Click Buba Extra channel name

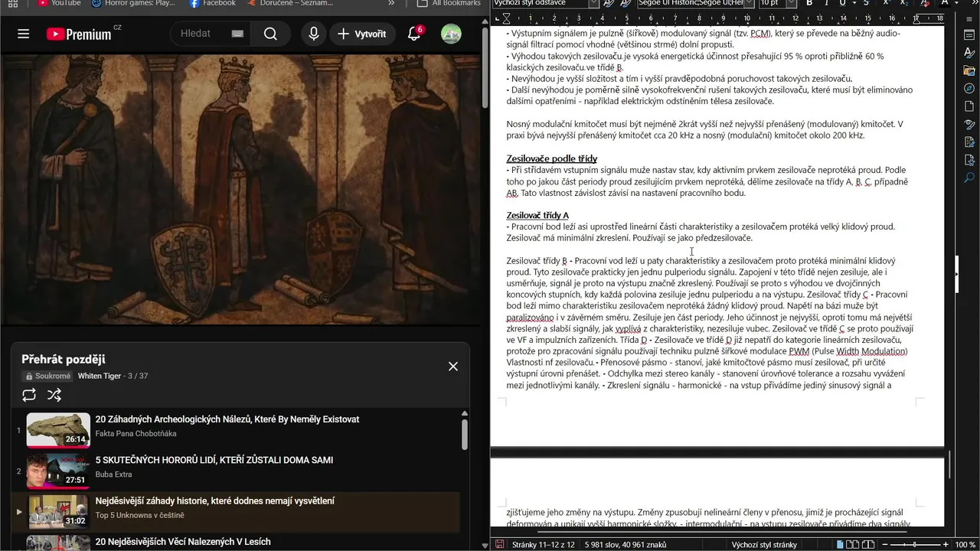(114, 474)
